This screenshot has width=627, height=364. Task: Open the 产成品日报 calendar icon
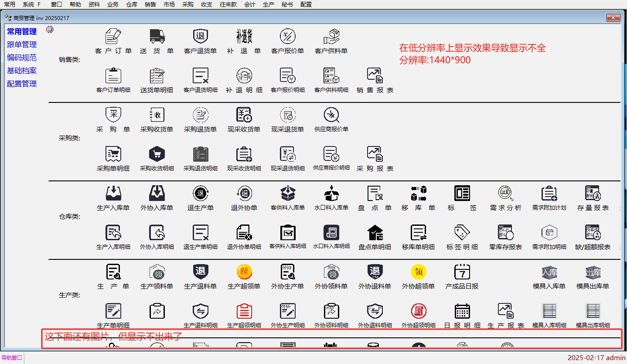pos(462,272)
